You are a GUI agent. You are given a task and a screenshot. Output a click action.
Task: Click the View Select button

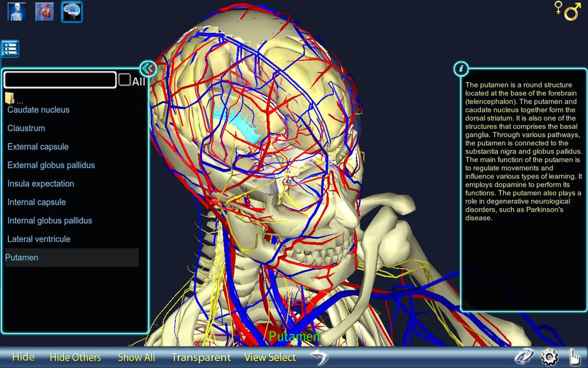pos(270,357)
